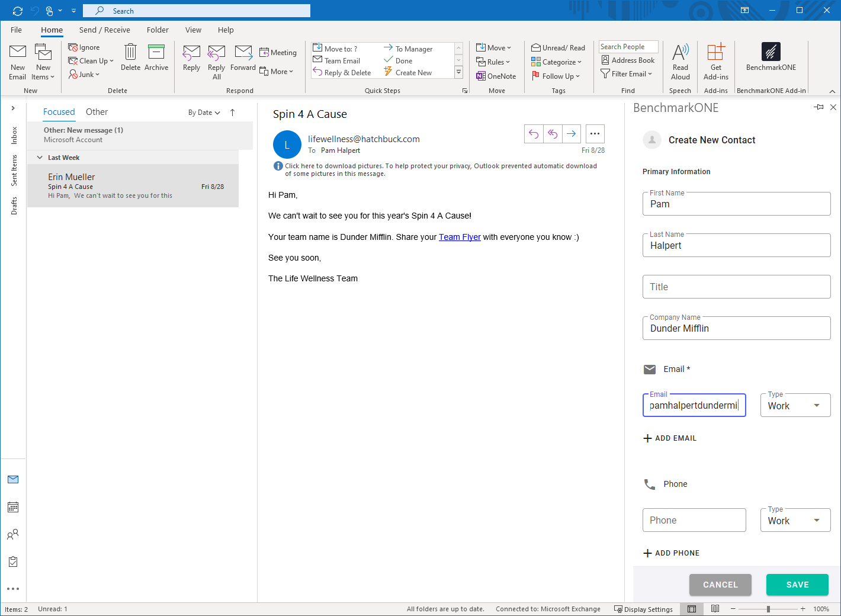Click Read Aloud speech button
The image size is (841, 616).
tap(680, 62)
